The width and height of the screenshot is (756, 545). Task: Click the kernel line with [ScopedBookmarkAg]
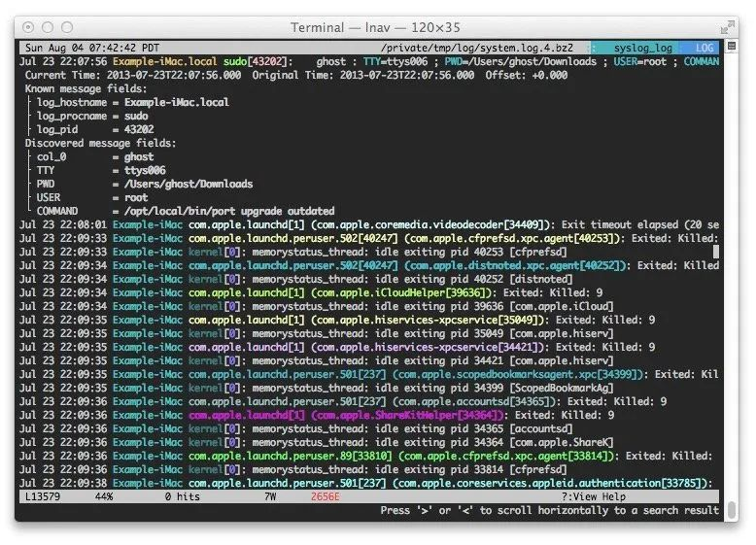tap(316, 388)
